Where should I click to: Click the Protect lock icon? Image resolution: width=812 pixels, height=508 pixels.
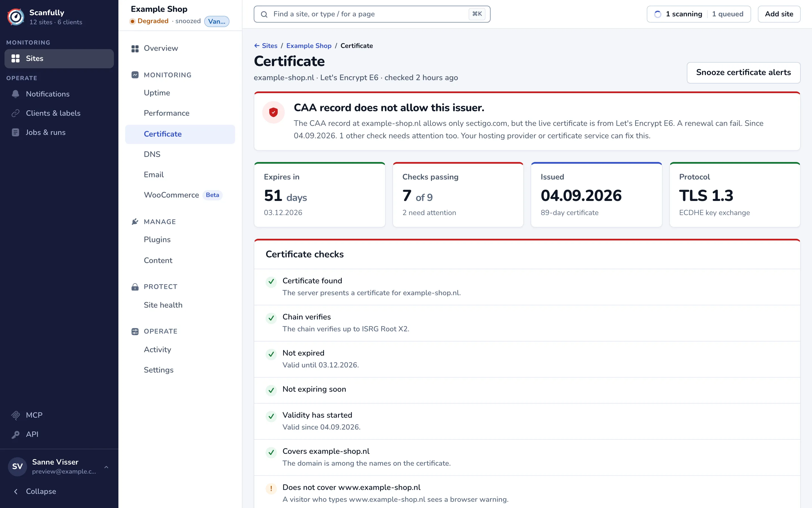click(x=135, y=287)
